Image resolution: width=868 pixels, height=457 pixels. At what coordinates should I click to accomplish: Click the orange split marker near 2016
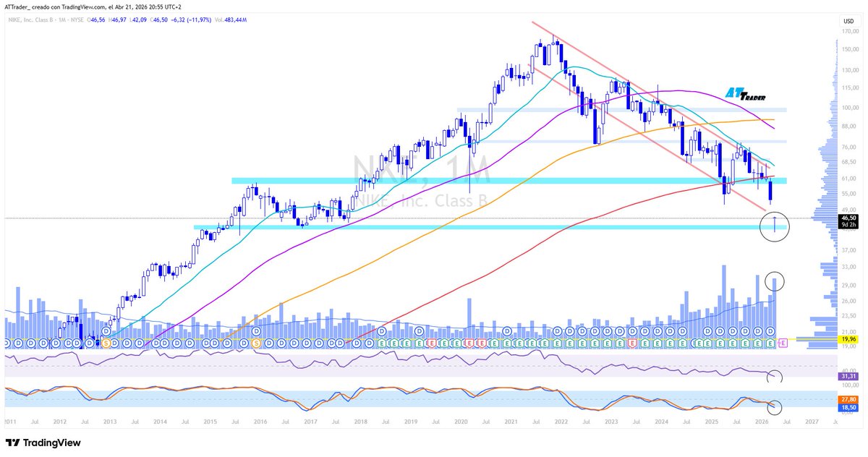(x=255, y=342)
